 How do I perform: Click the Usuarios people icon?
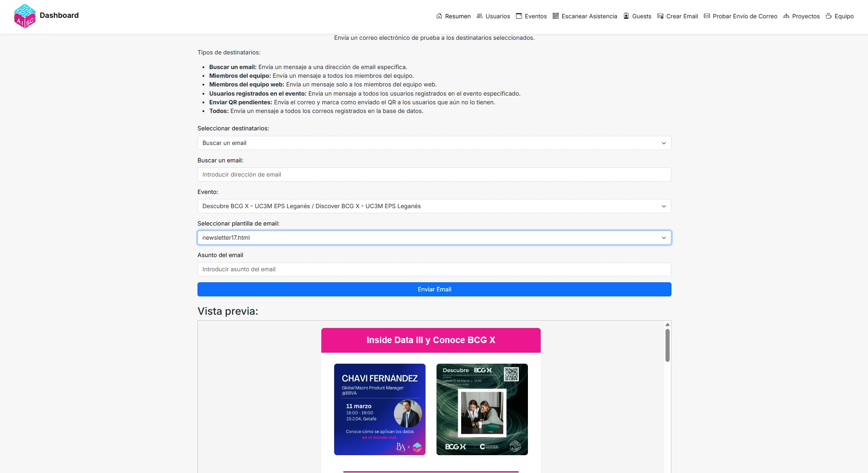[x=479, y=16]
